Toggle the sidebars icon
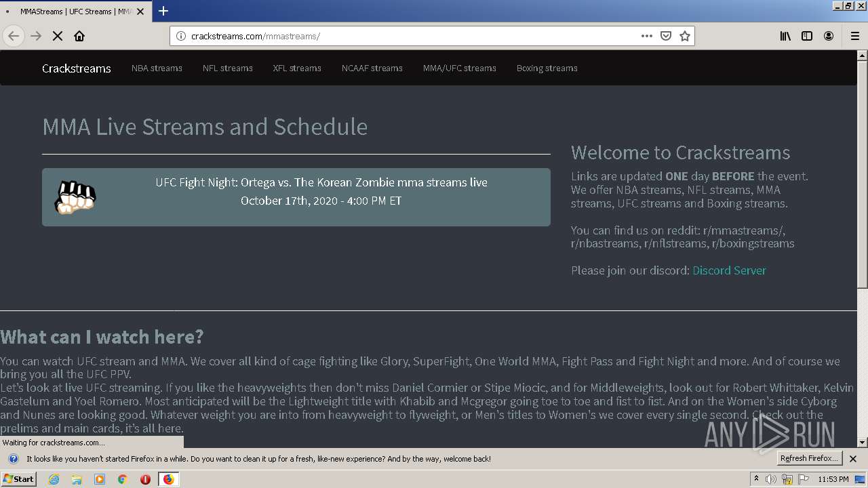The width and height of the screenshot is (868, 488). click(x=807, y=36)
